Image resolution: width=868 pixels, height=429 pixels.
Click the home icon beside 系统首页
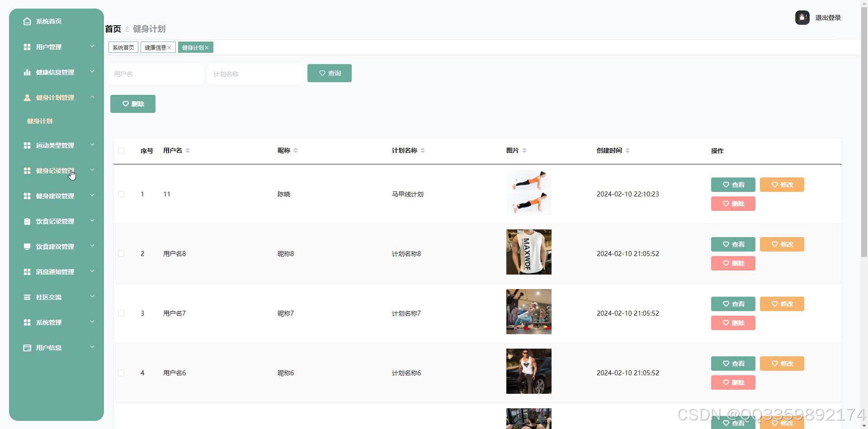tap(27, 21)
